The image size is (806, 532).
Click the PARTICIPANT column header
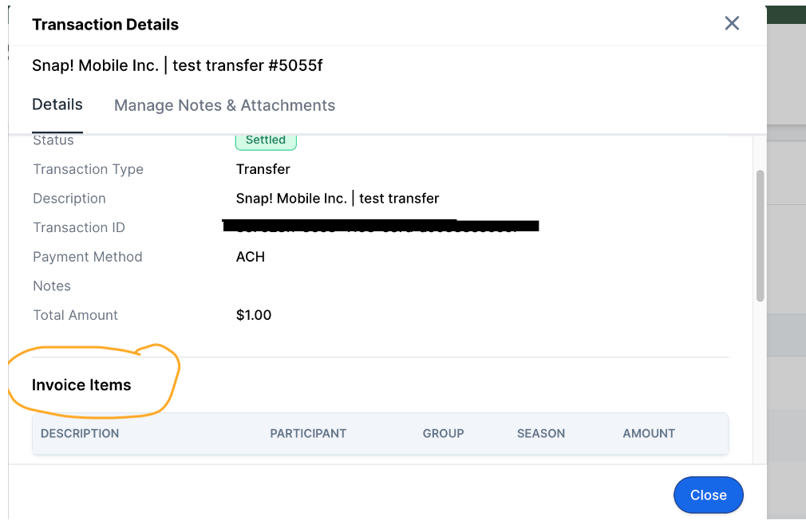(x=308, y=433)
